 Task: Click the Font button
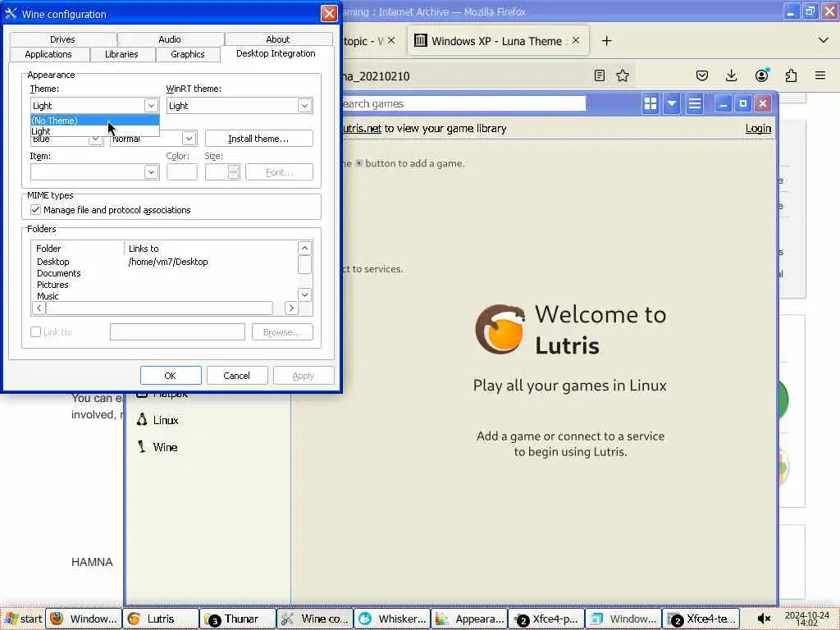[x=279, y=172]
